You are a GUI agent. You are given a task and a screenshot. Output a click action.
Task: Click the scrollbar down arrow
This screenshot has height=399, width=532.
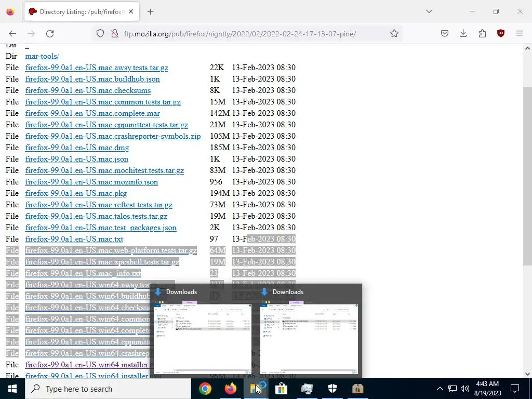[x=527, y=374]
